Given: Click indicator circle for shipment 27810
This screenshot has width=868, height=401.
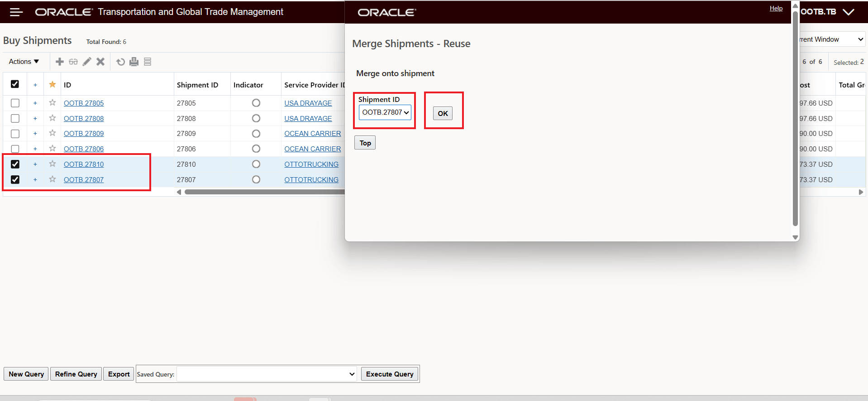Looking at the screenshot, I should click(256, 164).
